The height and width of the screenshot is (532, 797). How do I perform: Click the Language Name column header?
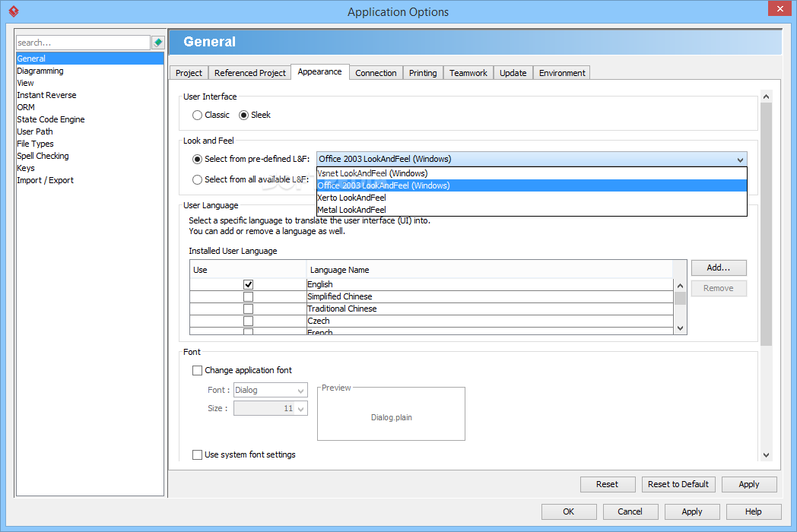point(490,270)
